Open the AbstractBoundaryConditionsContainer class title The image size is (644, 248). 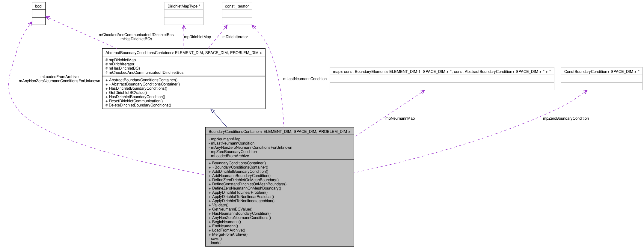[184, 52]
